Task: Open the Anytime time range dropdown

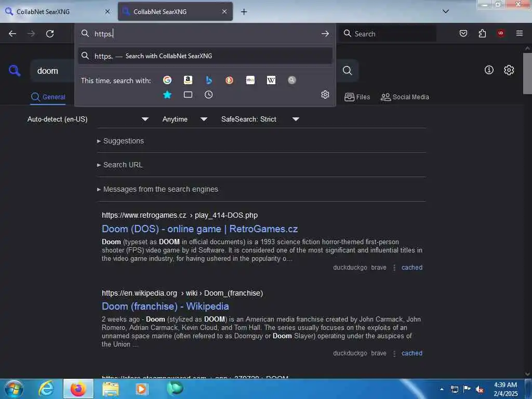Action: coord(184,119)
